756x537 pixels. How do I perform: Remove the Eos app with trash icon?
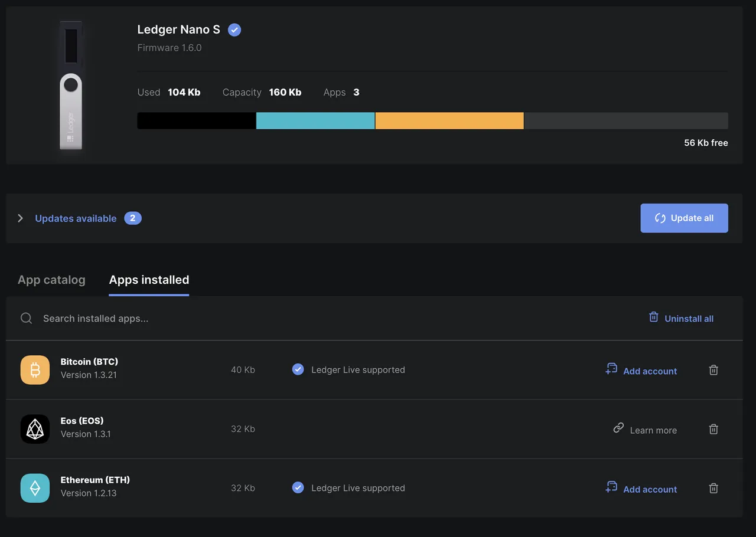coord(713,429)
